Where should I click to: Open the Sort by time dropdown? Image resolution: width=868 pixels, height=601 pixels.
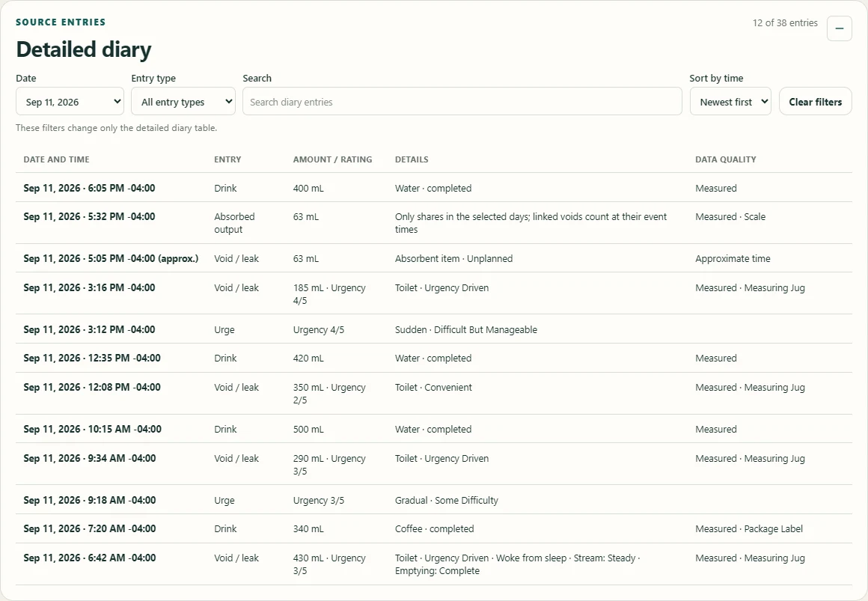coord(730,101)
